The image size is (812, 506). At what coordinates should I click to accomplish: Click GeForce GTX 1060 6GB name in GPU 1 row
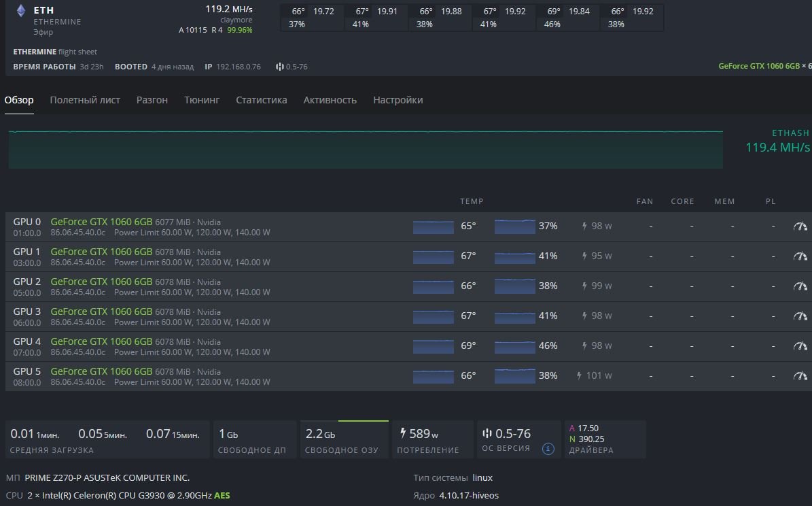point(101,252)
